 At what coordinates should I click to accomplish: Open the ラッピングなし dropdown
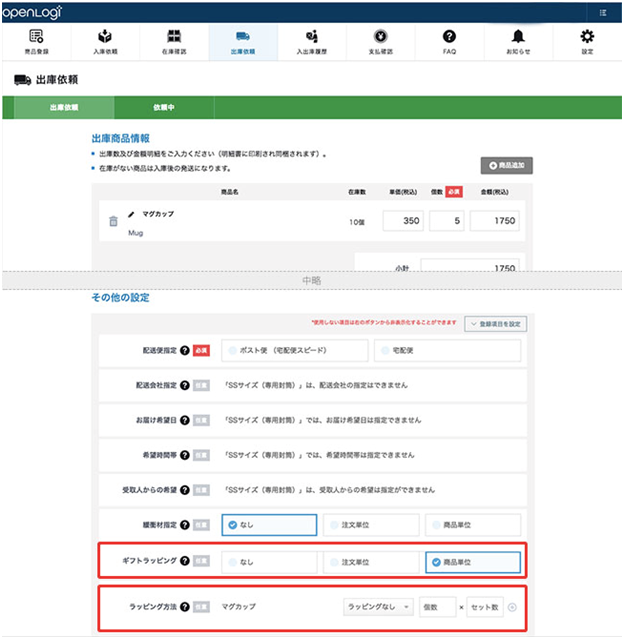point(378,607)
